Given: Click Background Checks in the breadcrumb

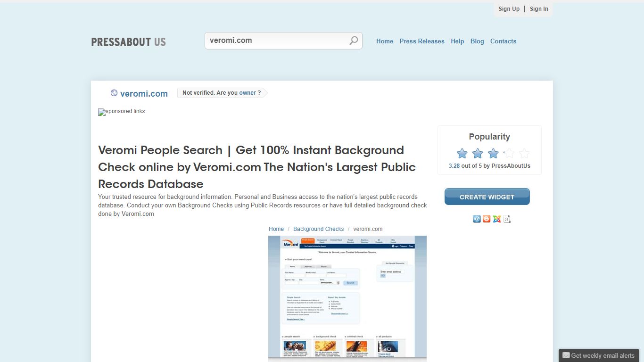Looking at the screenshot, I should click(319, 229).
